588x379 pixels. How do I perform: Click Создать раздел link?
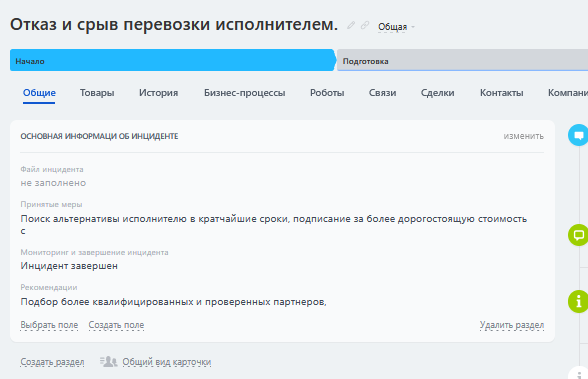52,362
